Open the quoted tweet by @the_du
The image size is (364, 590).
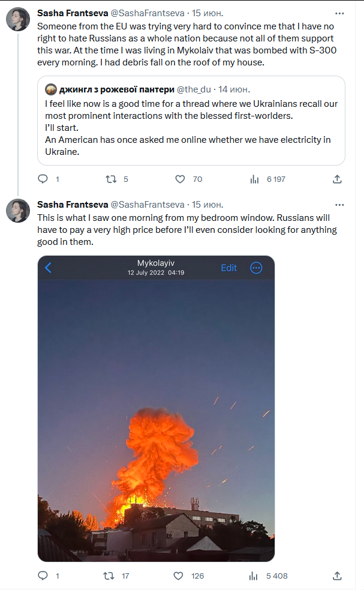191,121
